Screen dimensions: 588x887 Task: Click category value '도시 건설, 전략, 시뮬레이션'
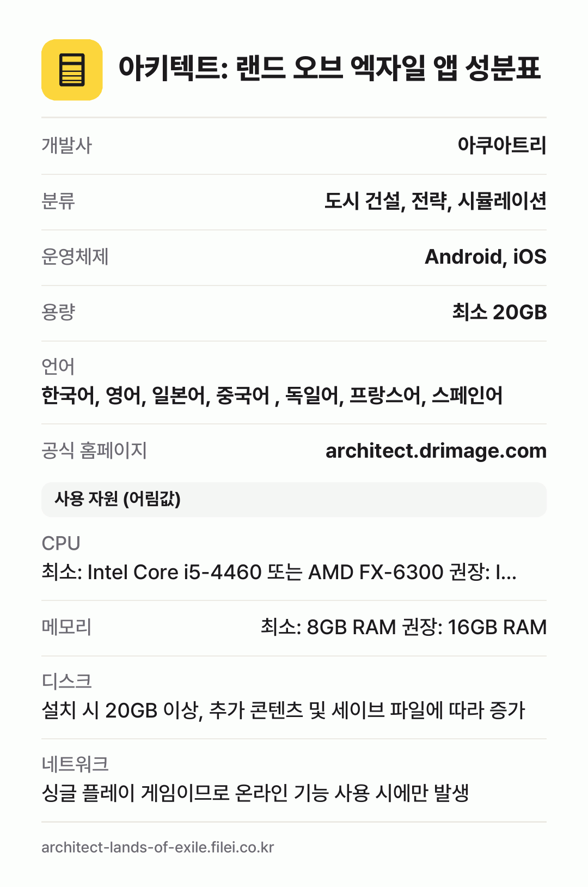436,202
